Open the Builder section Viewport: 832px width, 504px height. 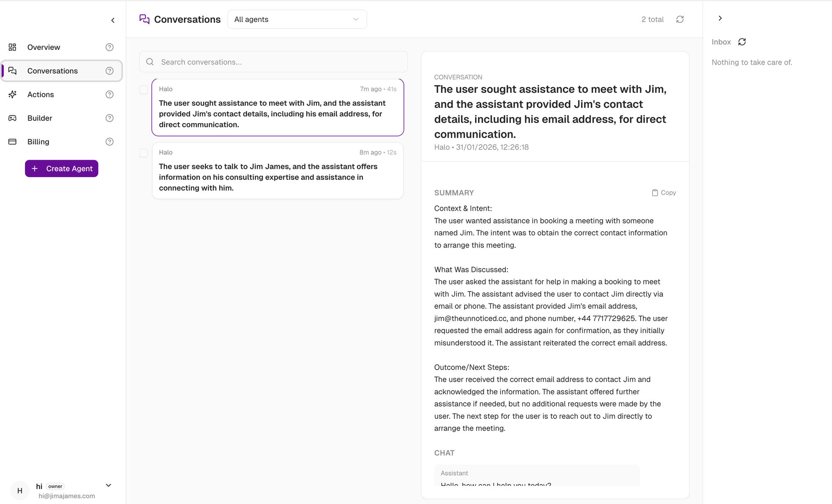40,118
